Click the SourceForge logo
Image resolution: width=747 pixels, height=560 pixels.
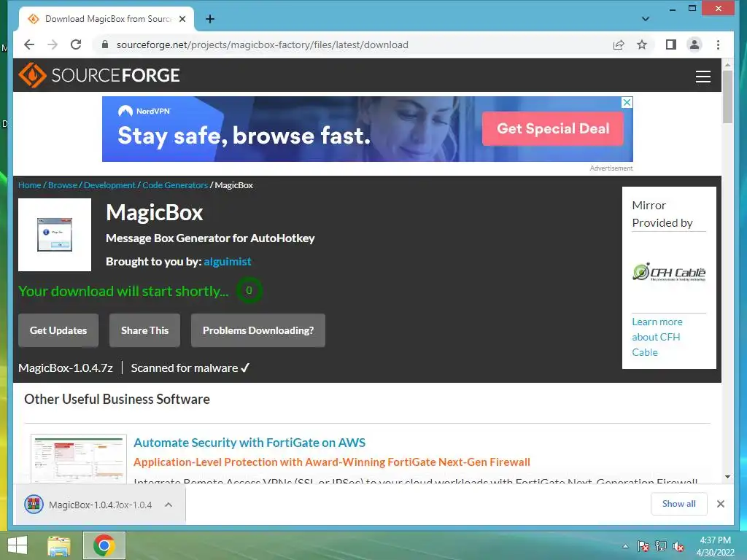coord(99,75)
